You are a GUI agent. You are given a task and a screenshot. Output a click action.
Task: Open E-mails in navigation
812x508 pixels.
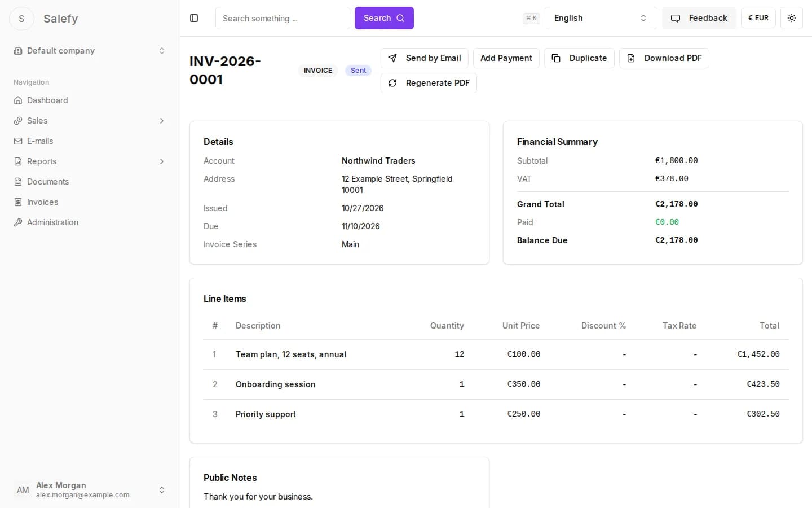(90, 141)
